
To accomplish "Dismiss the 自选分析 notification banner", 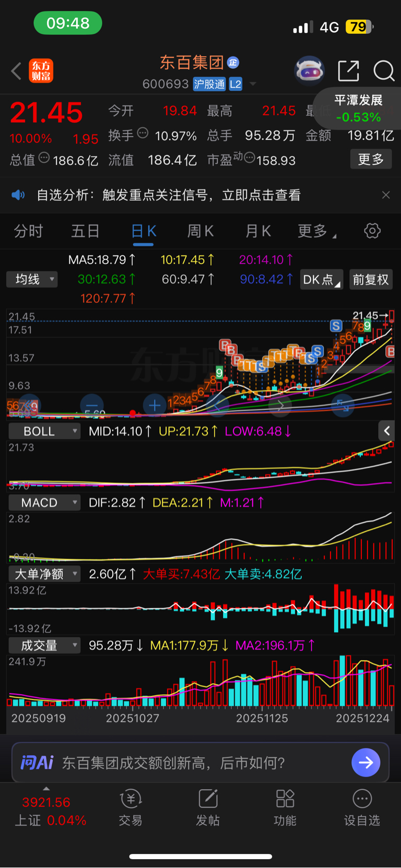I will click(386, 195).
